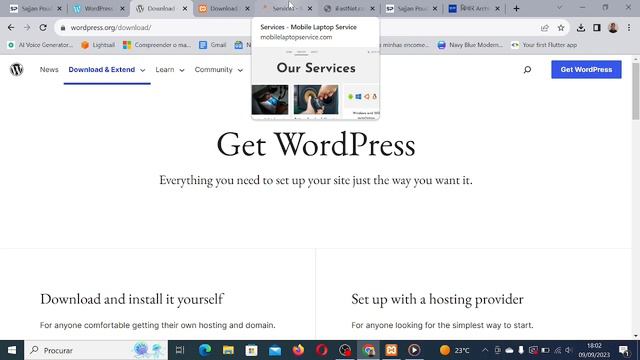The image size is (640, 360).
Task: Open Navy Blue Modern bookmark
Action: point(470,45)
